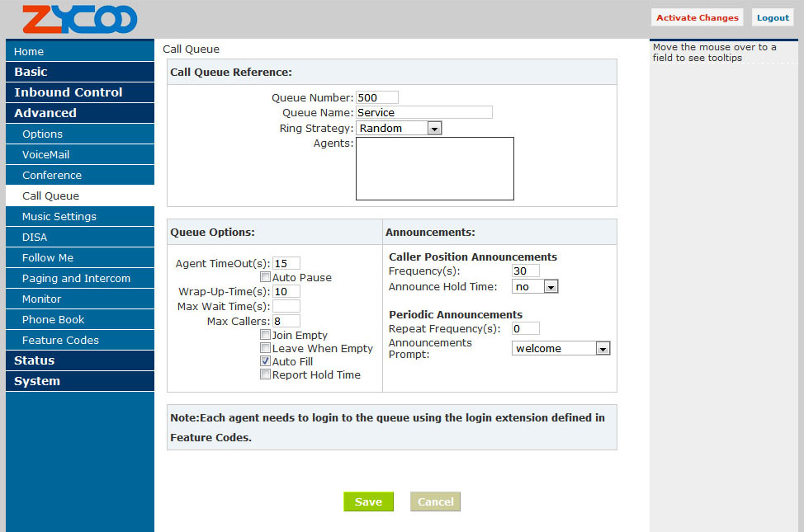
Task: Expand the Announce Hold Time dropdown
Action: point(535,287)
